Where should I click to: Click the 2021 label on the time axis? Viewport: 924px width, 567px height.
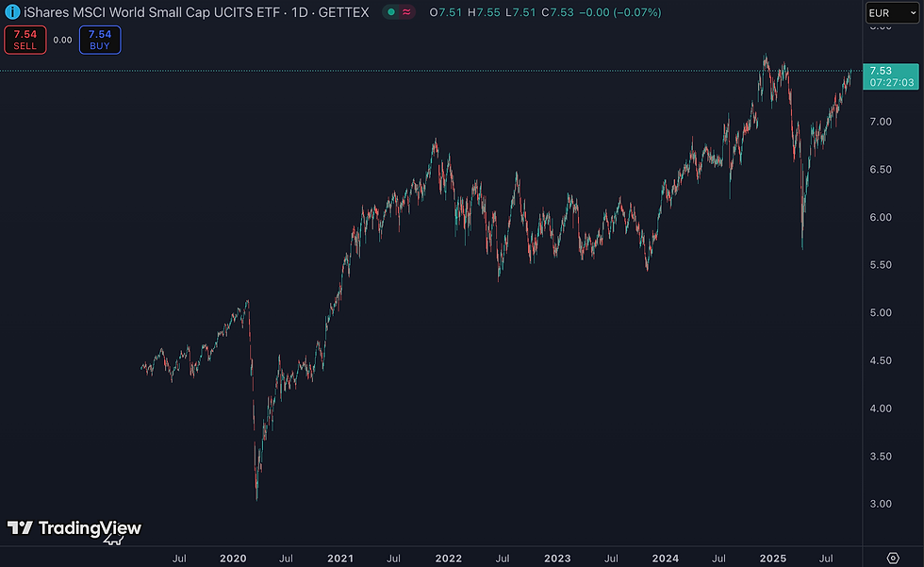pos(340,559)
